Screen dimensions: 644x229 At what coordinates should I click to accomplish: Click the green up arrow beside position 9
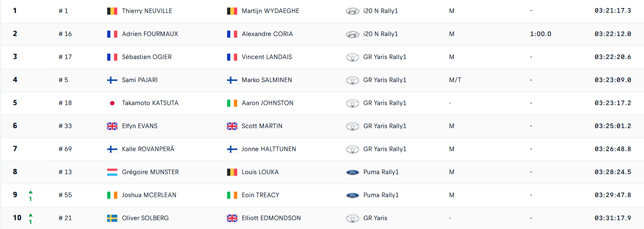[31, 192]
